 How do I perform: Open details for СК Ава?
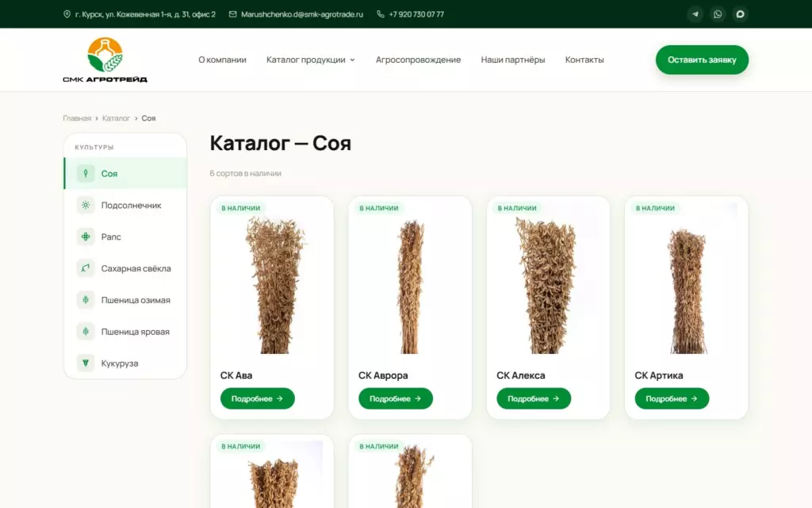tap(258, 398)
